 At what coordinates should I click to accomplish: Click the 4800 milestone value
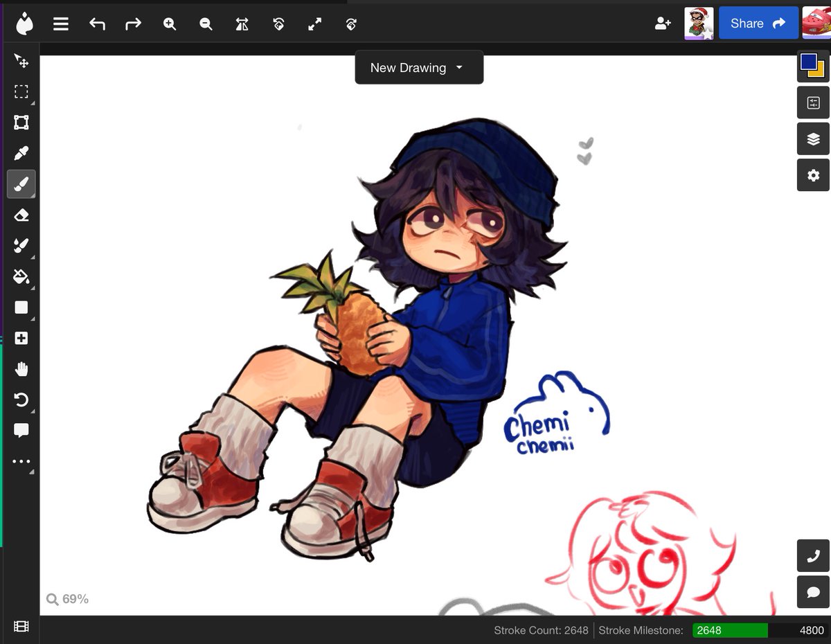click(x=812, y=630)
